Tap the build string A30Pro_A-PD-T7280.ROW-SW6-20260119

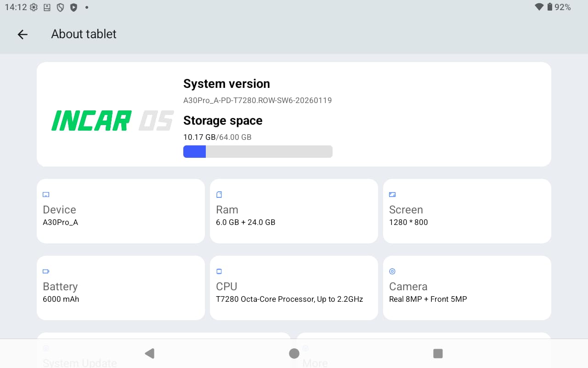[x=257, y=100]
